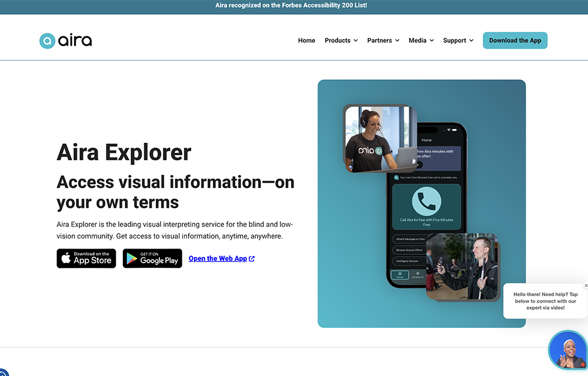
Task: Open the Home nav link
Action: 306,41
